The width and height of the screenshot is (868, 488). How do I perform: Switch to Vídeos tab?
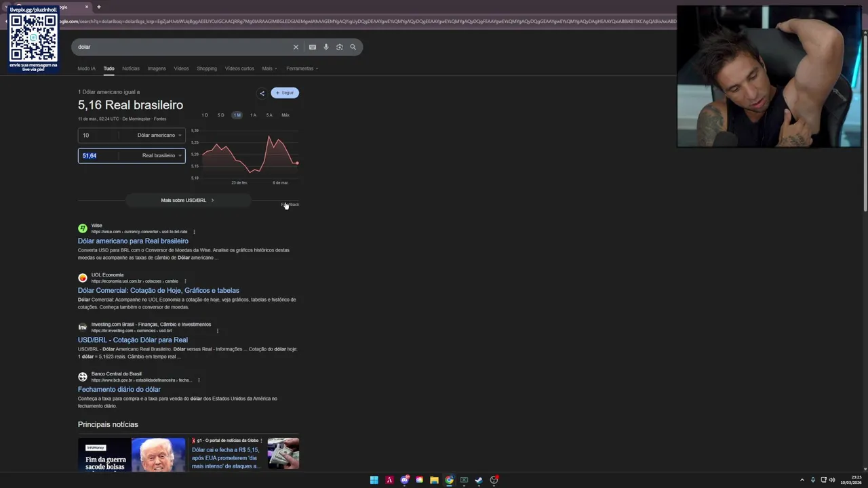point(181,68)
